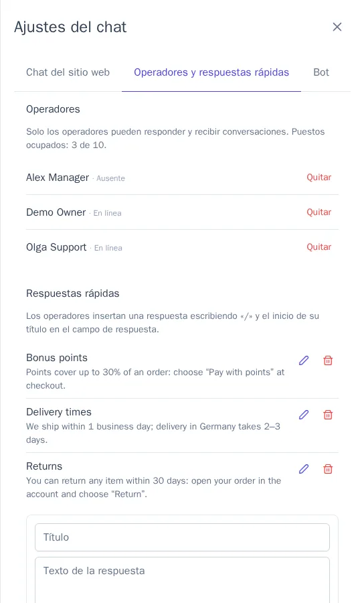Select the Alex Manager operator name
The height and width of the screenshot is (603, 364).
[58, 178]
